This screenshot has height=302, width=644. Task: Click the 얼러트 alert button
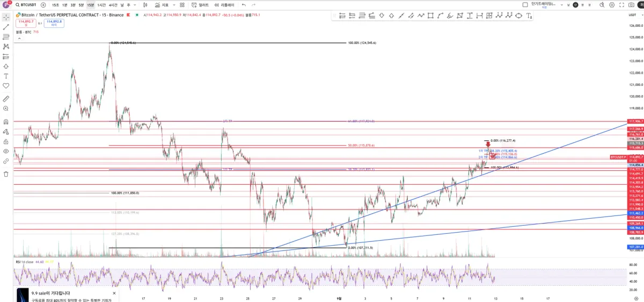pos(200,5)
